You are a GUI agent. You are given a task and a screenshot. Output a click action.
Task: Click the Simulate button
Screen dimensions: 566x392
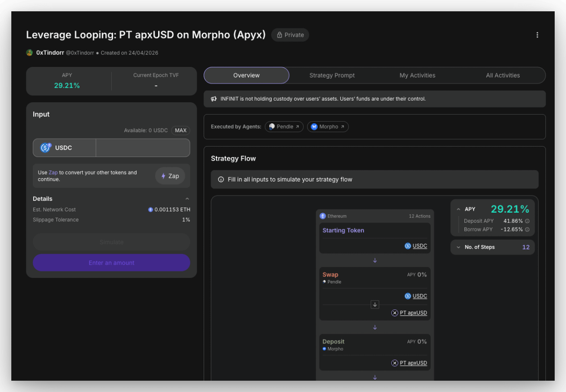point(111,242)
